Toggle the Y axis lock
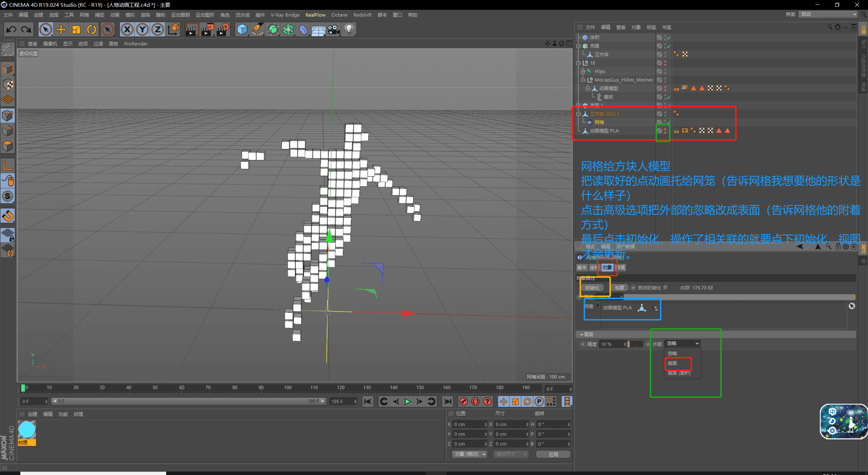The width and height of the screenshot is (868, 475). click(x=142, y=30)
